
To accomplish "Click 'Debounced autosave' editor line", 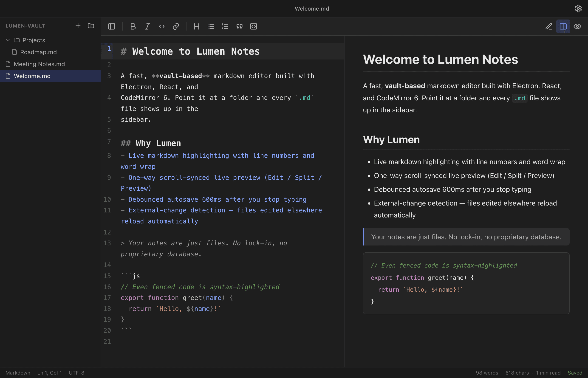I will (x=214, y=199).
